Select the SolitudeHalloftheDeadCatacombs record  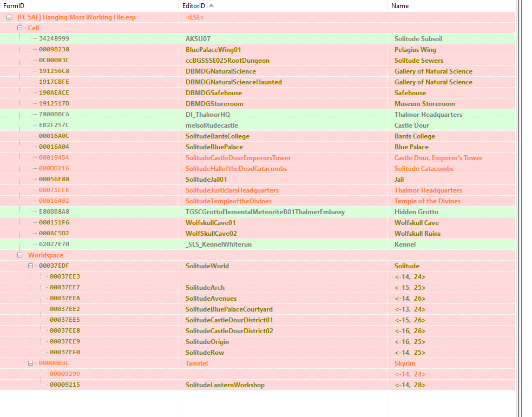(258, 169)
